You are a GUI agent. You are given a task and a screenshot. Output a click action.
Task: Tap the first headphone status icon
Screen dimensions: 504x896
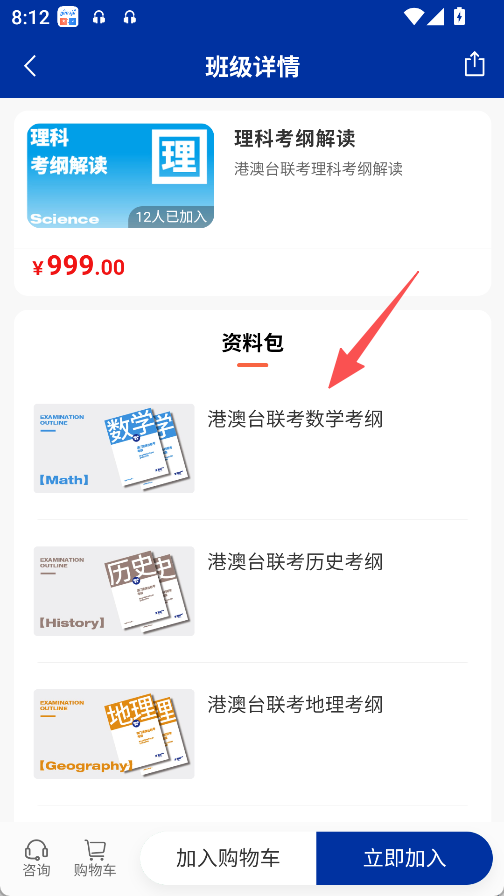pyautogui.click(x=99, y=18)
